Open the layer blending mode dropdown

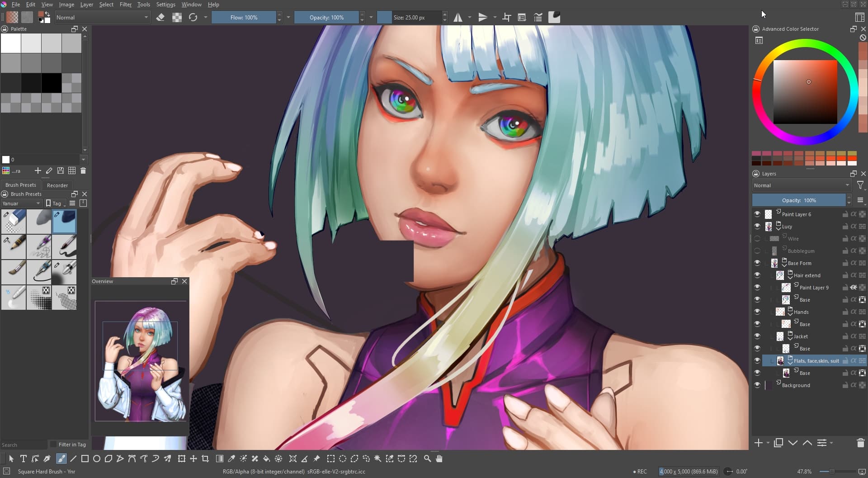(801, 185)
